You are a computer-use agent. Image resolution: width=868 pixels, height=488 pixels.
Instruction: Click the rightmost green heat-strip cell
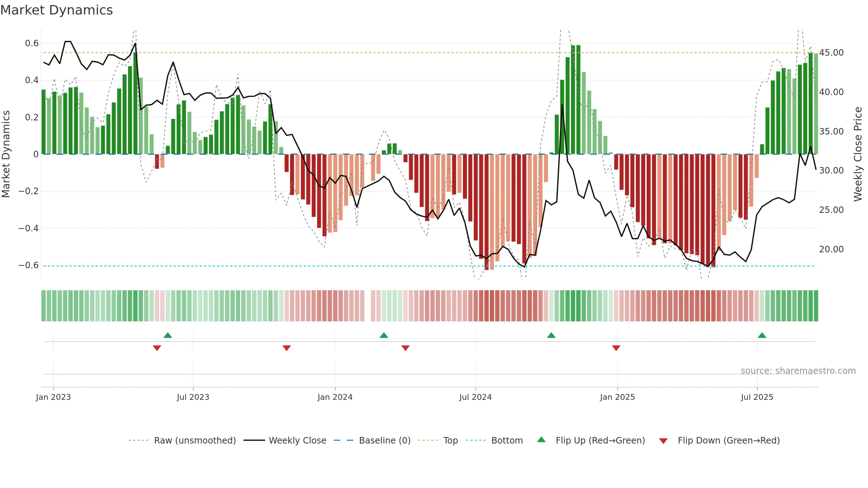click(816, 306)
